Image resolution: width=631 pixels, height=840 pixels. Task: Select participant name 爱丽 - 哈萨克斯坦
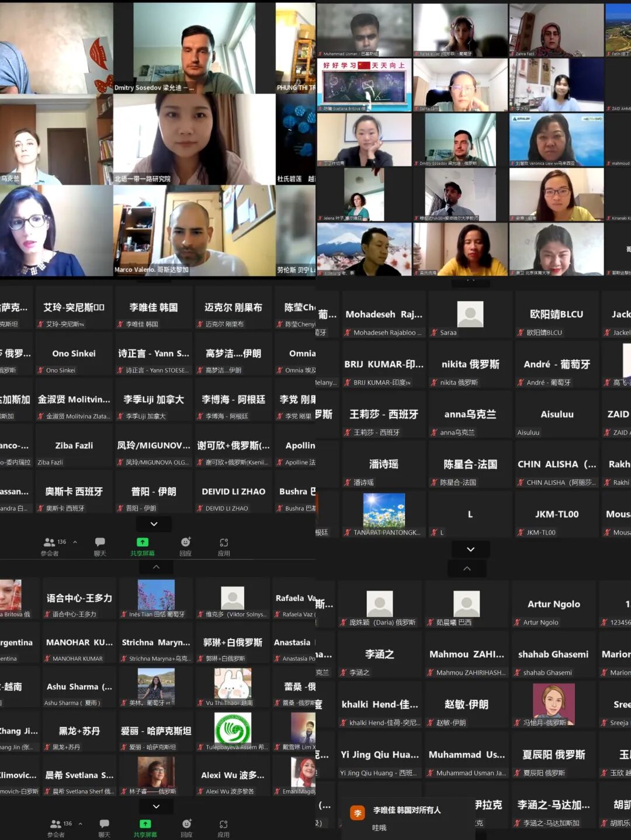156,731
